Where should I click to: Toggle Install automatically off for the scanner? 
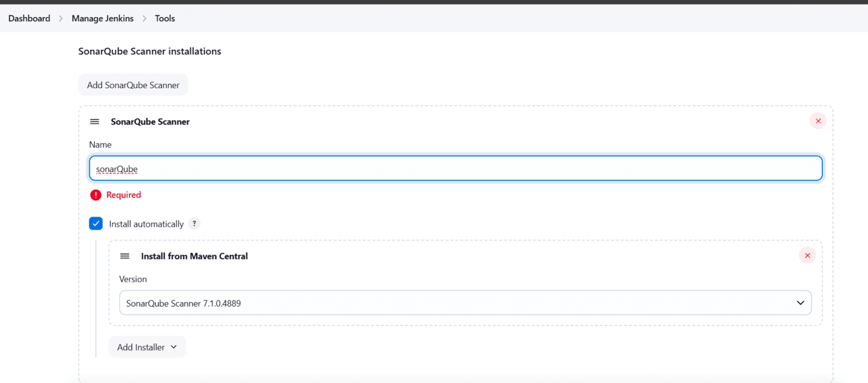click(96, 223)
